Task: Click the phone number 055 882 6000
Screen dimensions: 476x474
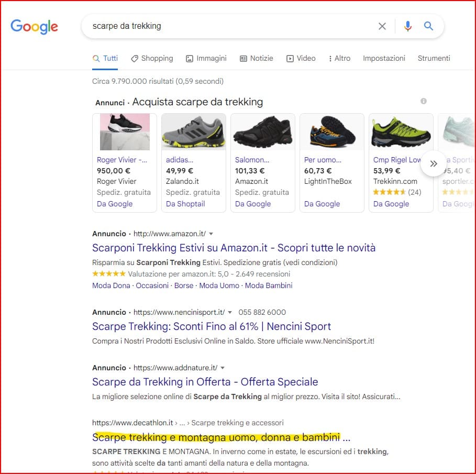Action: pos(262,312)
